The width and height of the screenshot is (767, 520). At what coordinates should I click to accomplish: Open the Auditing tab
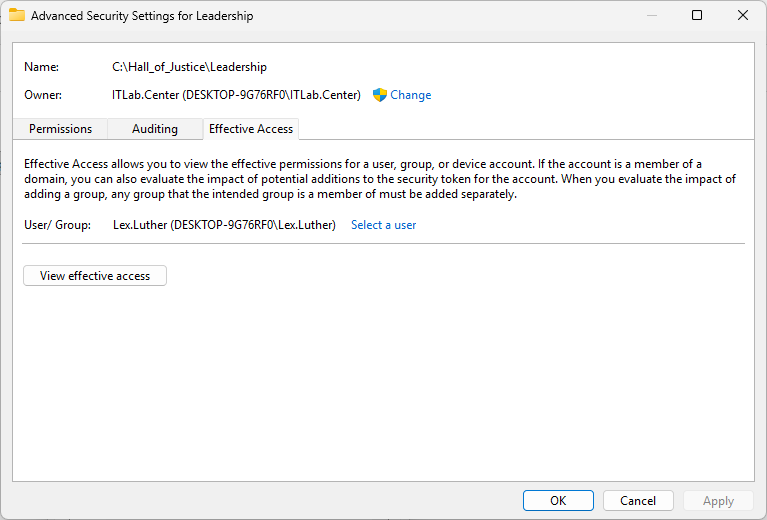(155, 129)
